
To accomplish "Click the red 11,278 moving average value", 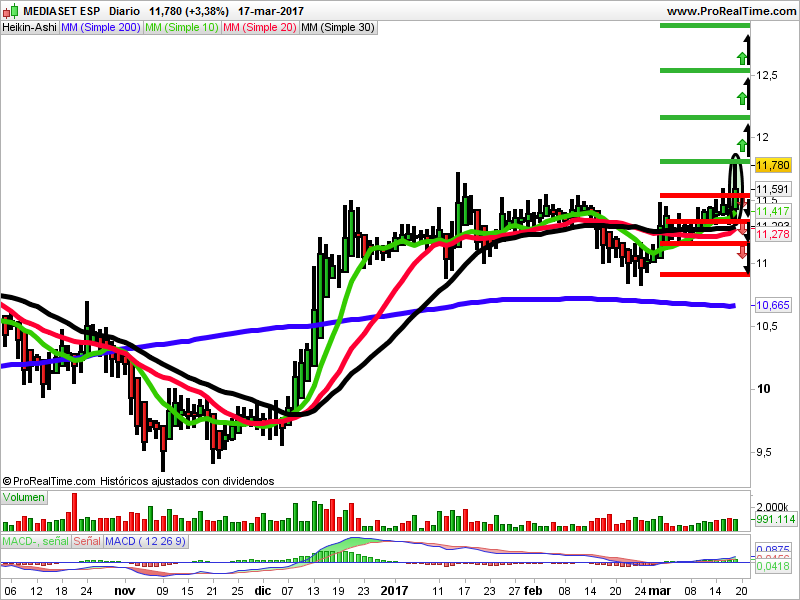I will pyautogui.click(x=773, y=234).
